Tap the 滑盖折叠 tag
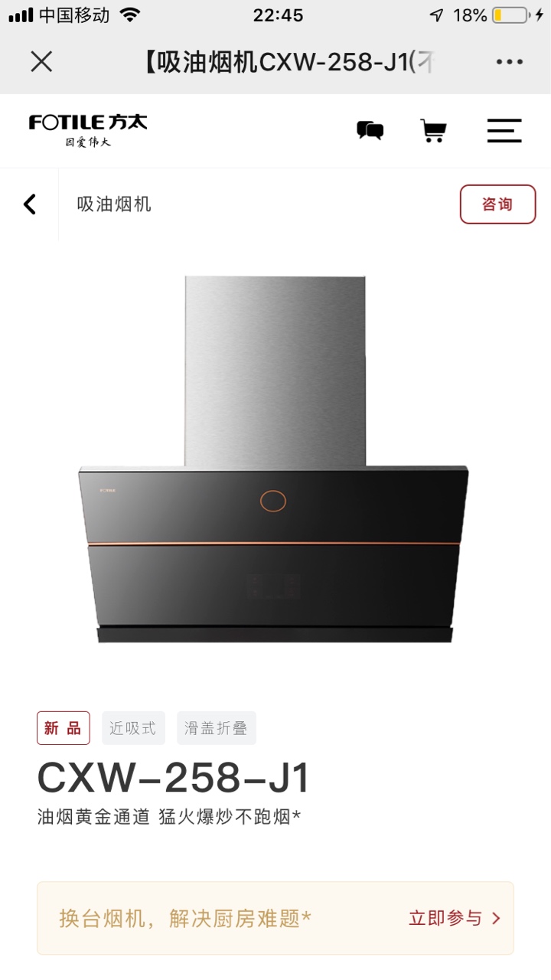The image size is (551, 980). click(x=217, y=728)
